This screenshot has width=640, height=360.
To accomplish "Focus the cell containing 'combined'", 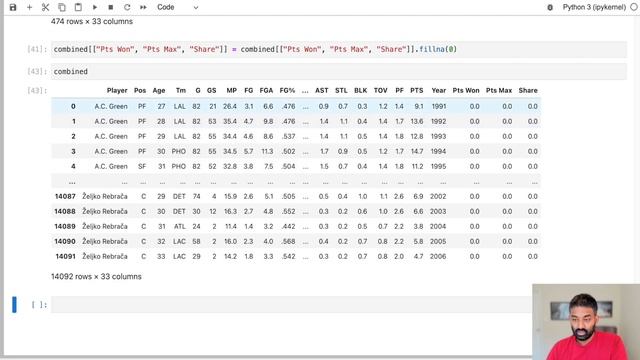I will (339, 71).
